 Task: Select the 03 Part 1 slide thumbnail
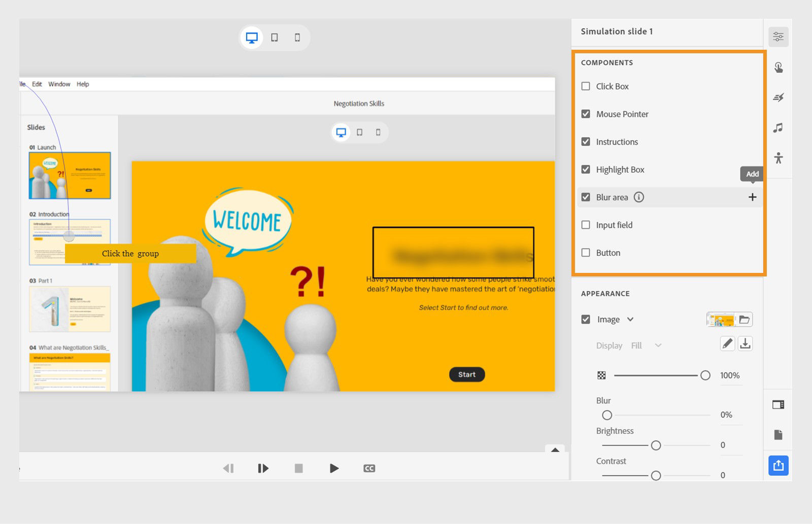coord(70,309)
